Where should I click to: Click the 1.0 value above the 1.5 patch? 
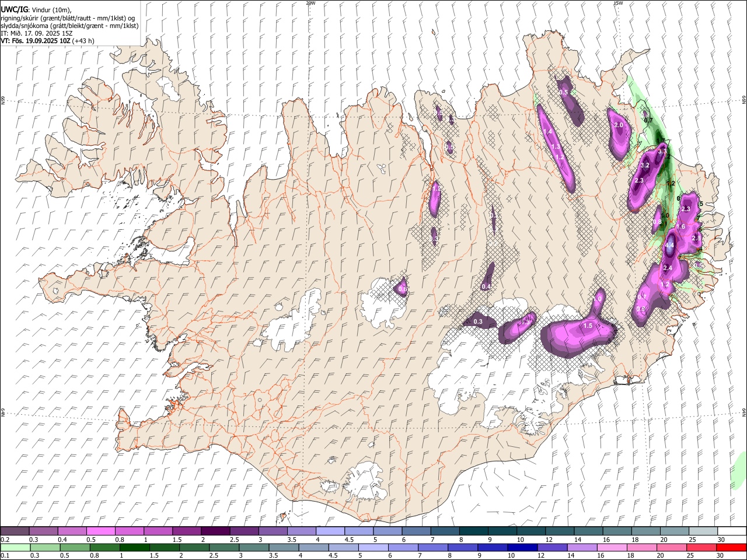tap(598, 299)
